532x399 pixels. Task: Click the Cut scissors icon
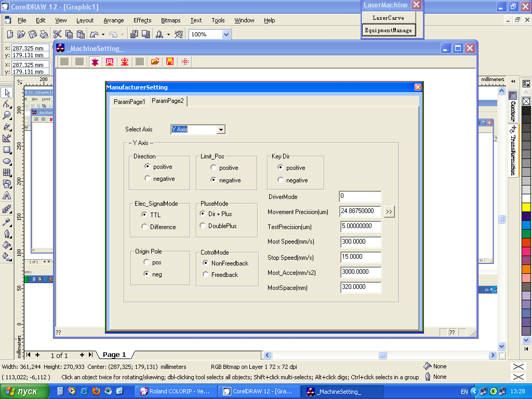(57, 34)
